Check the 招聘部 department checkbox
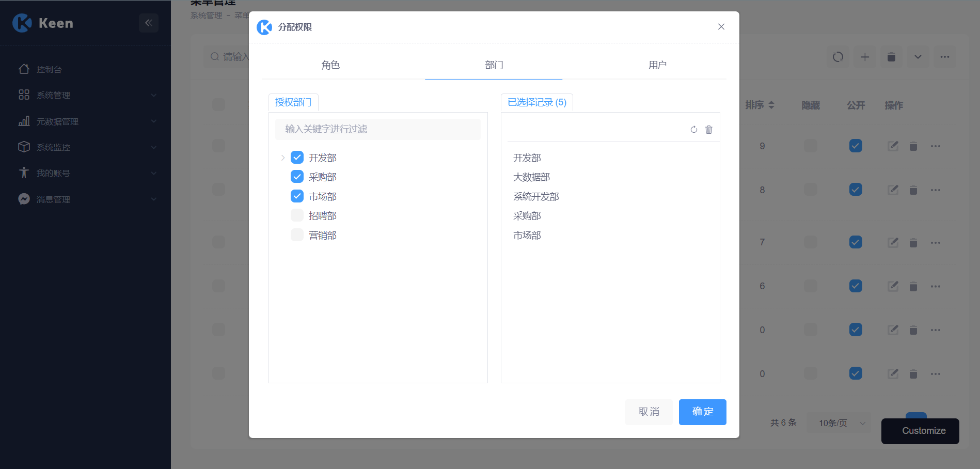The height and width of the screenshot is (469, 980). [x=297, y=215]
